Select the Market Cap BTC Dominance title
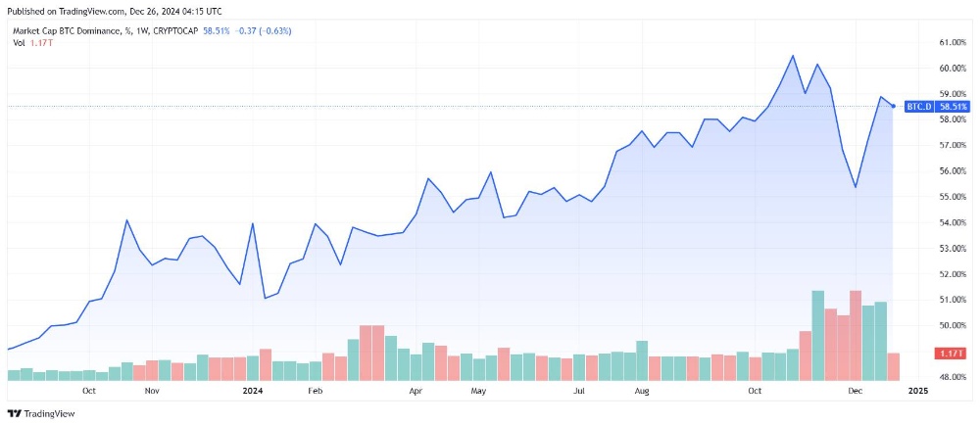This screenshot has width=980, height=426. [105, 30]
